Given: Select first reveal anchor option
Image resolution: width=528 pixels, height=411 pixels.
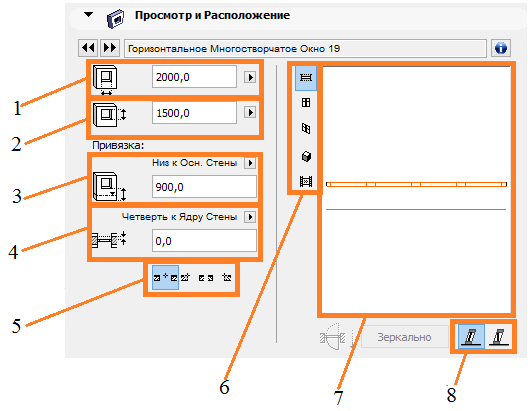Looking at the screenshot, I should (x=165, y=278).
